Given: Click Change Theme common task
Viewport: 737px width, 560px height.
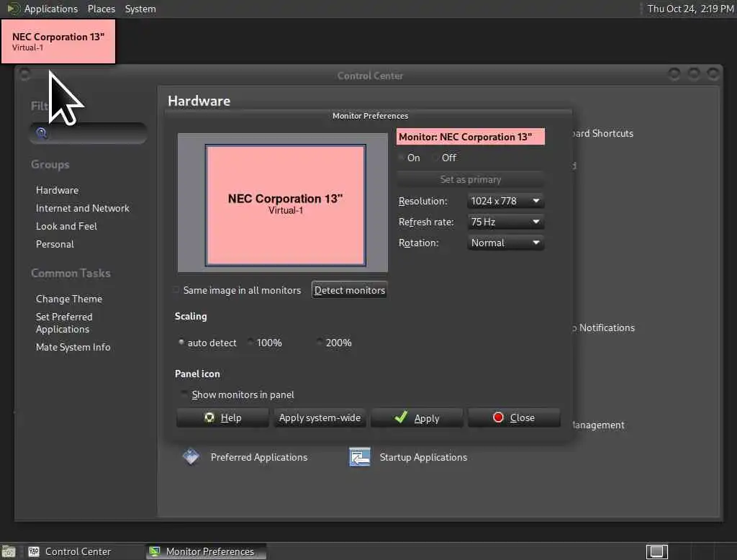Looking at the screenshot, I should (68, 299).
